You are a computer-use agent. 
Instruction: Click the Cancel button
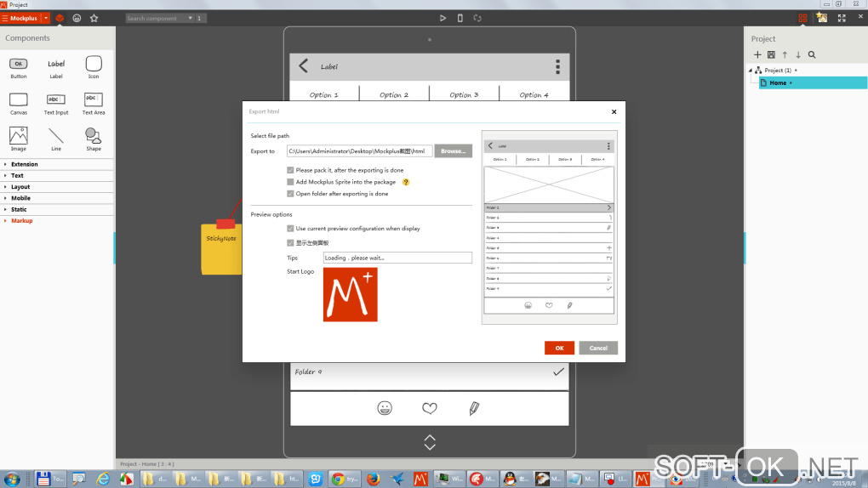[598, 348]
